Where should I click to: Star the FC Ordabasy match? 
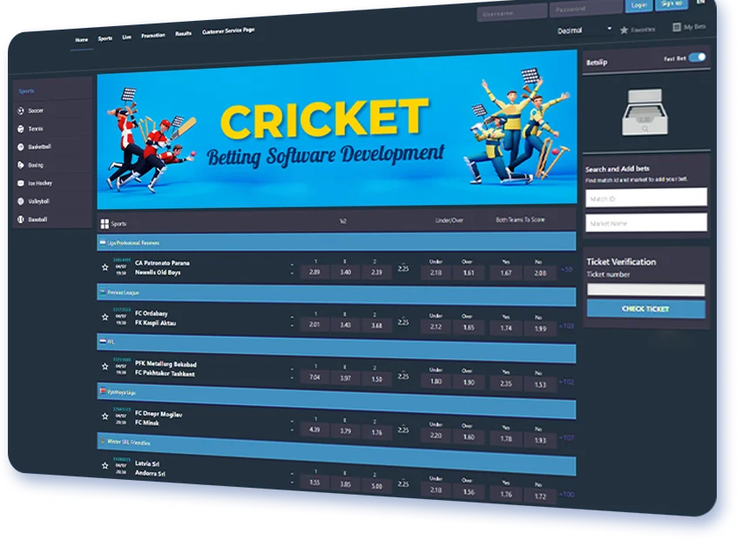click(x=105, y=317)
